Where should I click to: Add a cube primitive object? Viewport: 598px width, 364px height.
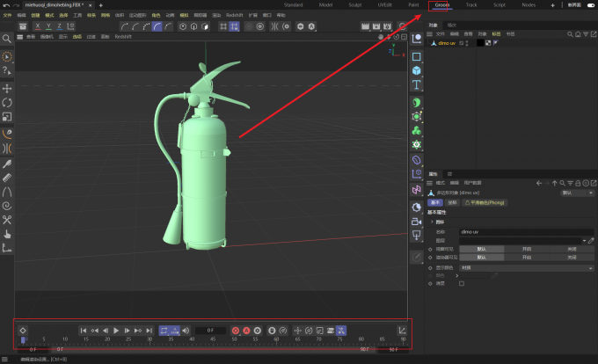pyautogui.click(x=417, y=70)
